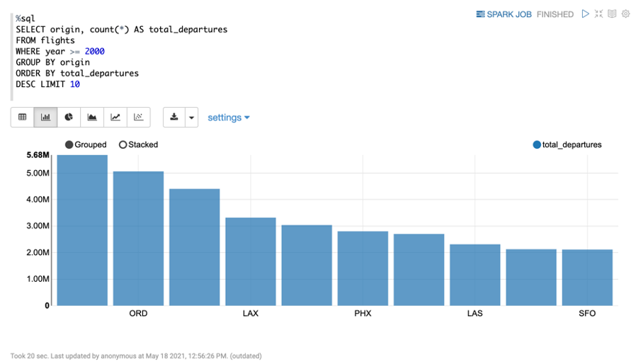Click the 'FROM flights' line
The image size is (643, 364).
click(x=45, y=40)
